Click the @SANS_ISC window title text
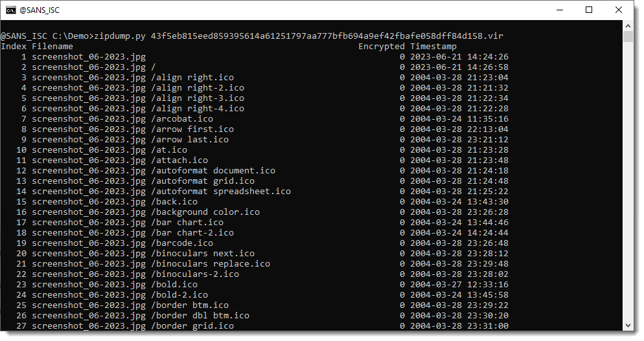This screenshot has width=644, height=341. [40, 10]
